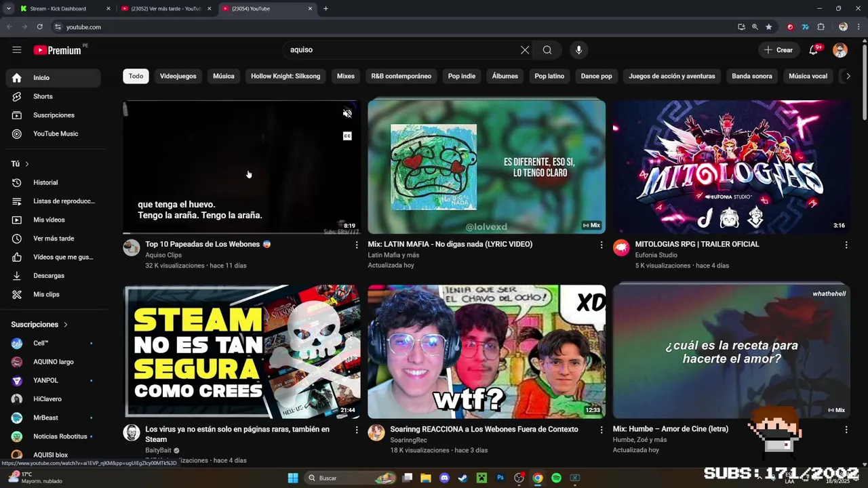
Task: Bookmark this page with the star icon
Action: point(769,27)
